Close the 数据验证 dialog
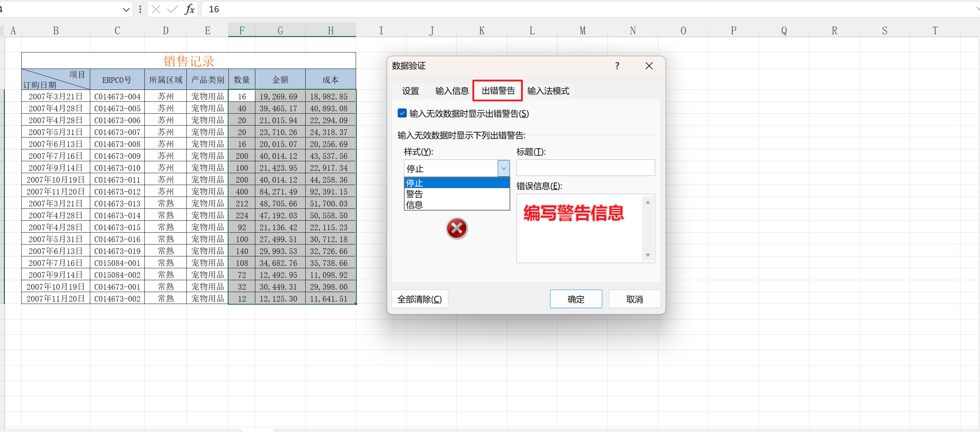The width and height of the screenshot is (980, 432). (x=649, y=66)
